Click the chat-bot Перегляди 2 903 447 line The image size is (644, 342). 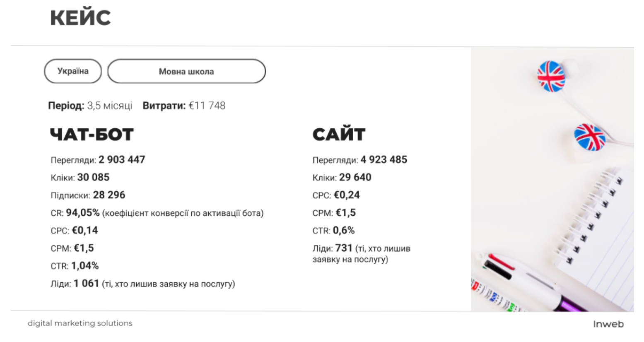click(98, 160)
